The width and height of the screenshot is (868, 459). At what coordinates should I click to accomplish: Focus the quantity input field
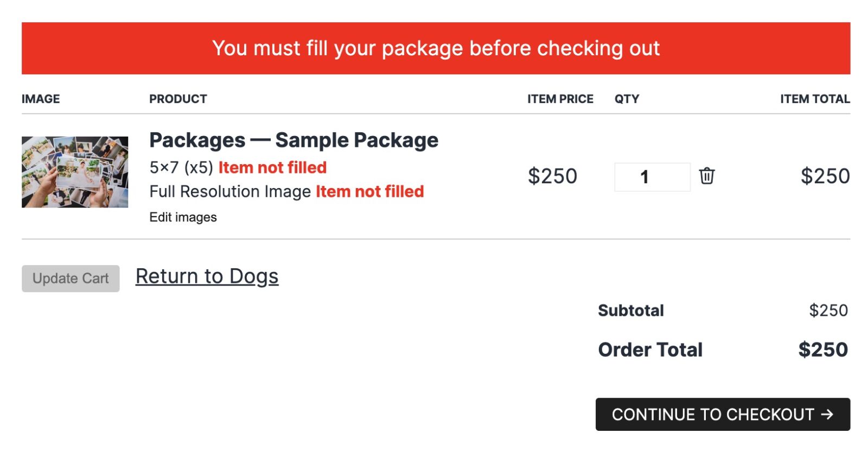(652, 177)
